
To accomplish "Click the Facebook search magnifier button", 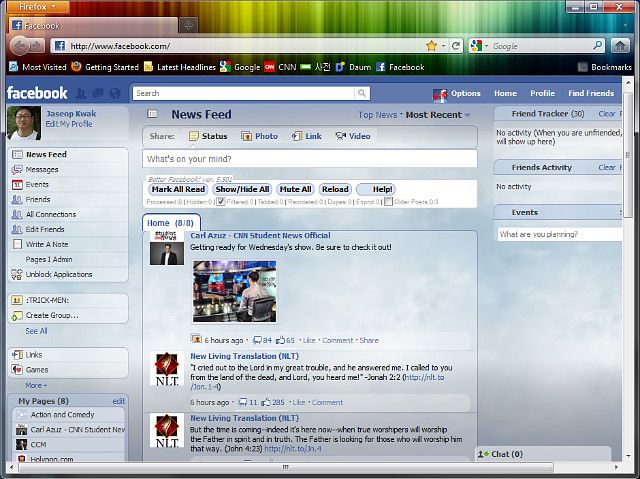I will [x=362, y=93].
